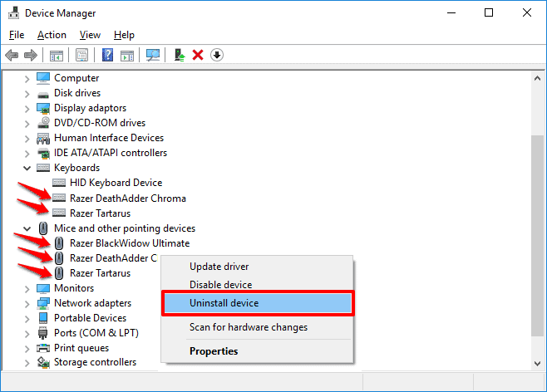
Task: Select the Monitors label
Action: coord(74,288)
